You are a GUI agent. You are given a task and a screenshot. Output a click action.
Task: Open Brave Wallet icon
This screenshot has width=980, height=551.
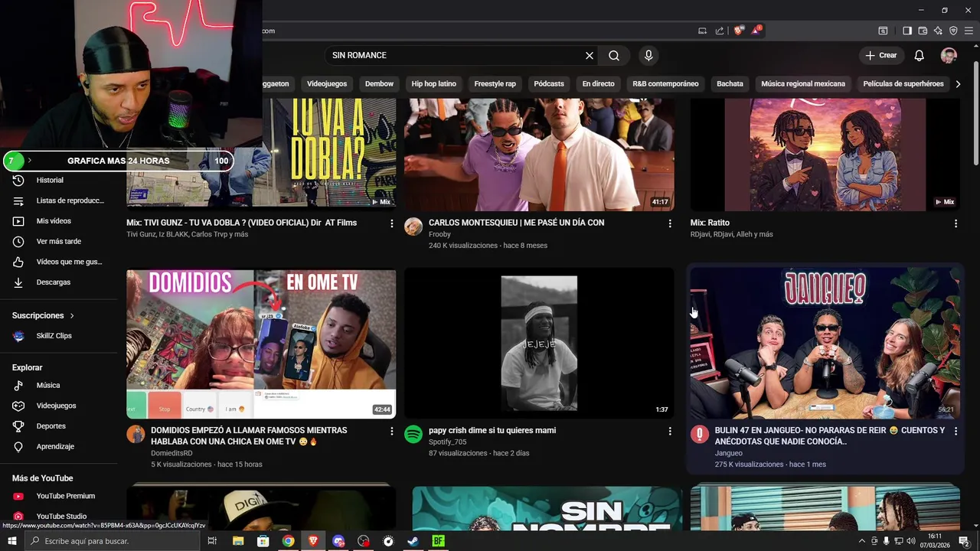923,31
